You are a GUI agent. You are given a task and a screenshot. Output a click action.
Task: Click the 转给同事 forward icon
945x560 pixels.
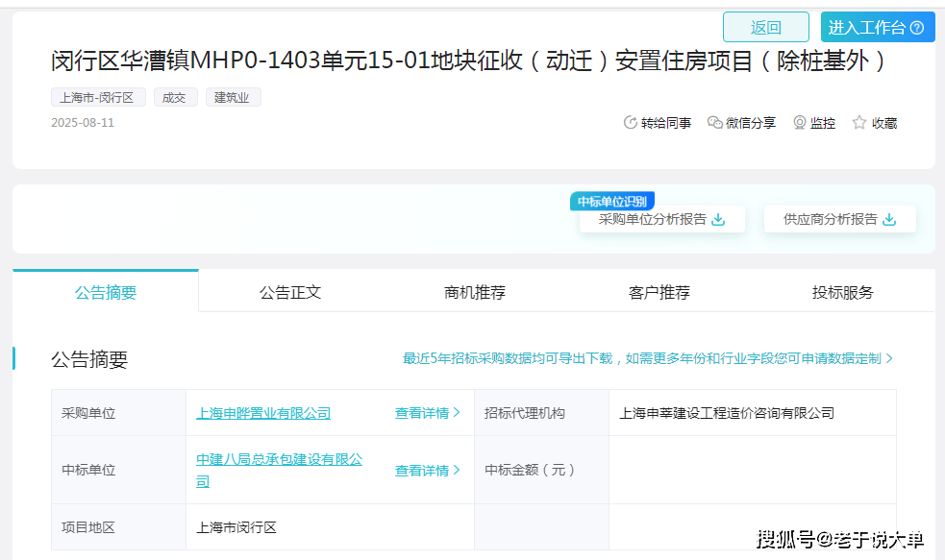click(x=631, y=123)
